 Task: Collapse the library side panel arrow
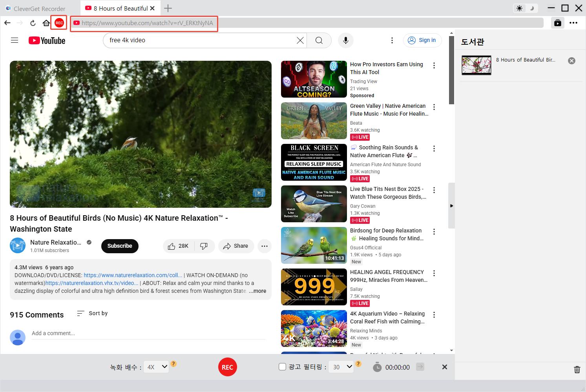451,205
